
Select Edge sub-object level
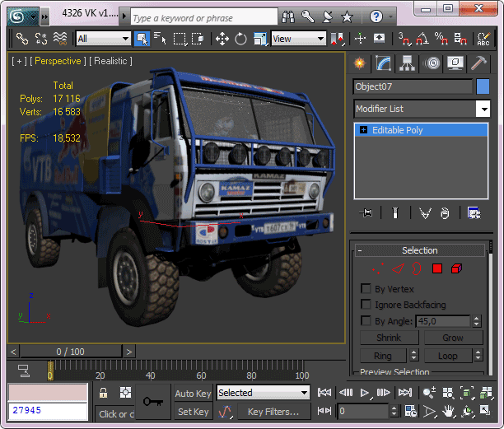pyautogui.click(x=398, y=268)
